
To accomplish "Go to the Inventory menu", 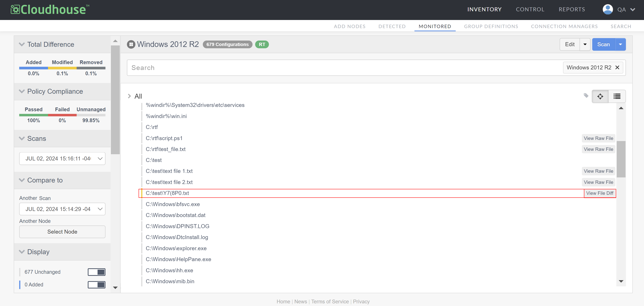I will tap(485, 9).
